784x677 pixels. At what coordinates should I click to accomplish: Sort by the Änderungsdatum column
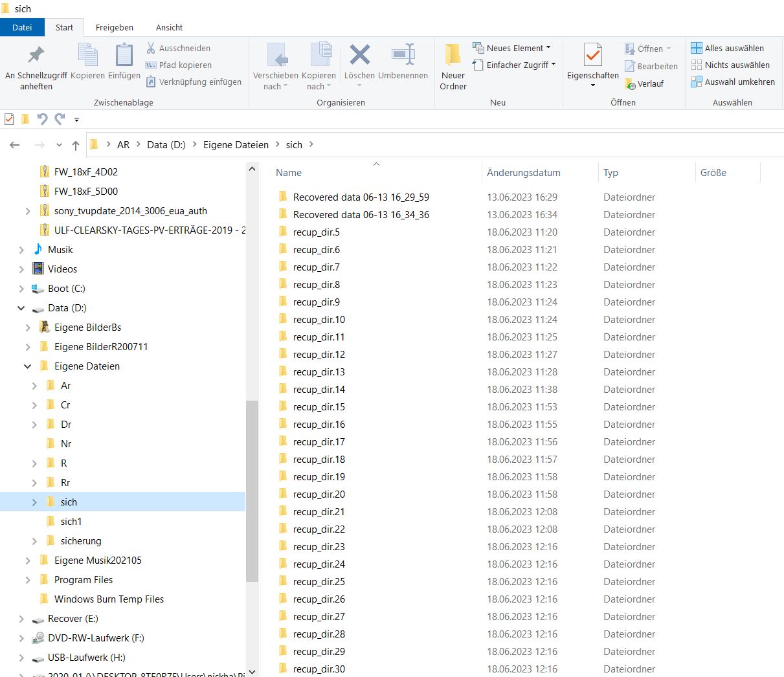pos(524,173)
